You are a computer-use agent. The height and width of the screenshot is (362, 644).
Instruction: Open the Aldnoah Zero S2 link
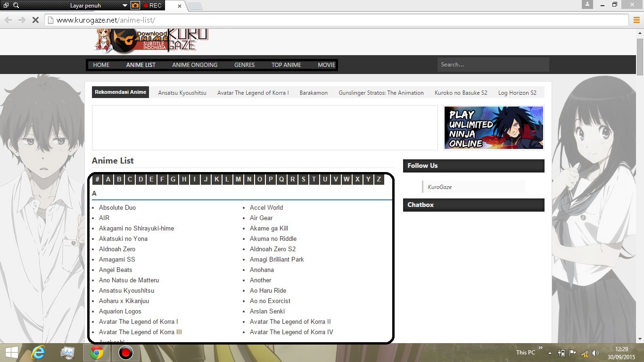[273, 249]
